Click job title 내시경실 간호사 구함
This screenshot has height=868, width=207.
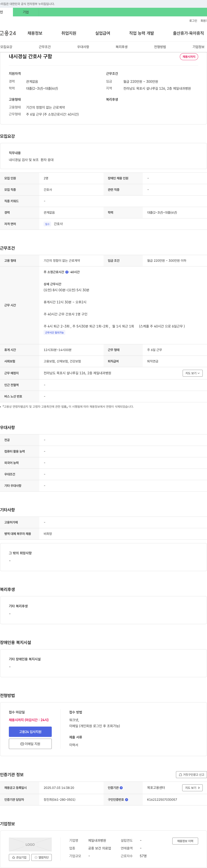pyautogui.click(x=30, y=56)
